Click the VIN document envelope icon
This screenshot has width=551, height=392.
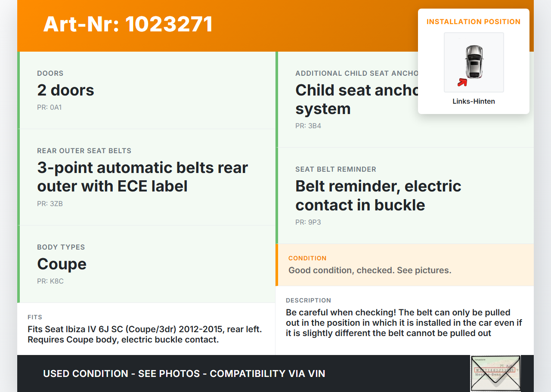coord(495,373)
